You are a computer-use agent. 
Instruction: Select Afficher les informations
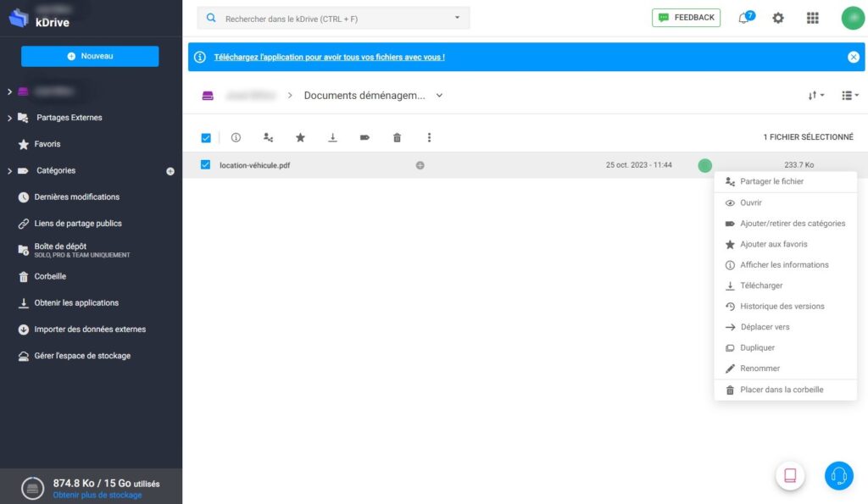coord(786,265)
